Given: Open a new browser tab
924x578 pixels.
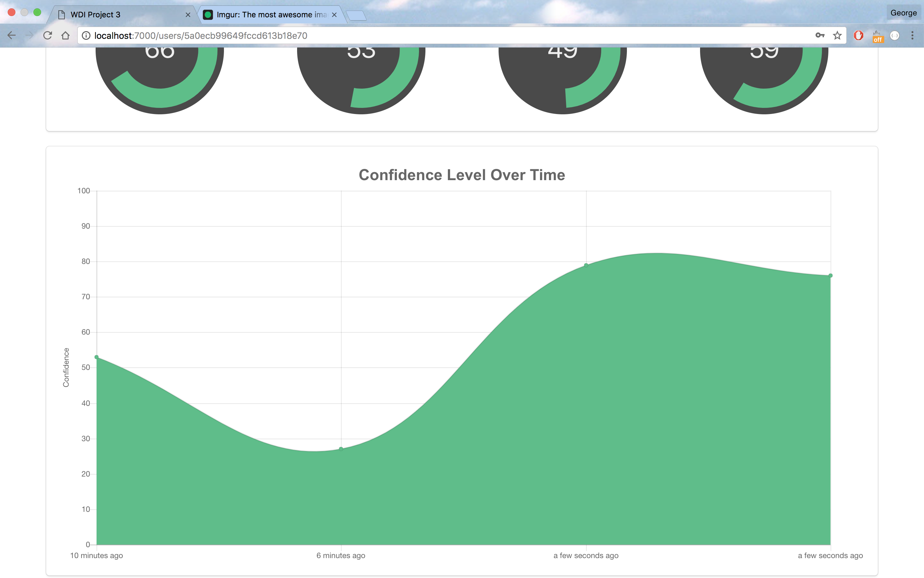Looking at the screenshot, I should click(x=356, y=15).
